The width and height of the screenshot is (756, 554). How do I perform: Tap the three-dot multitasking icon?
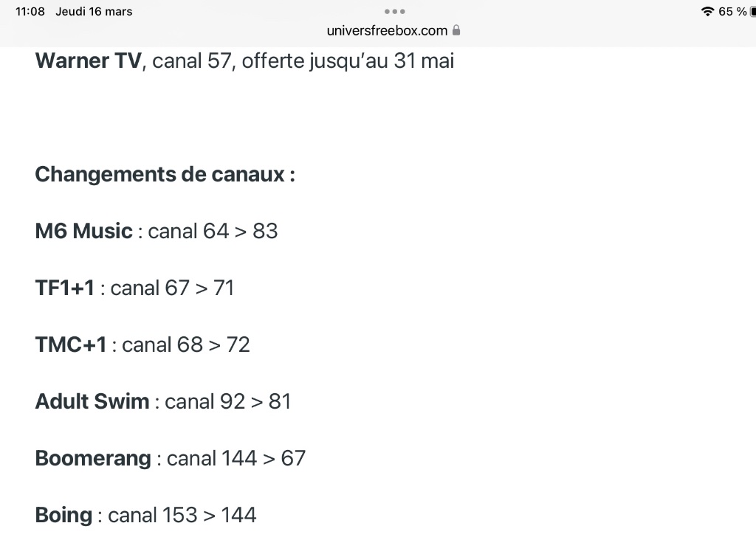coord(394,12)
